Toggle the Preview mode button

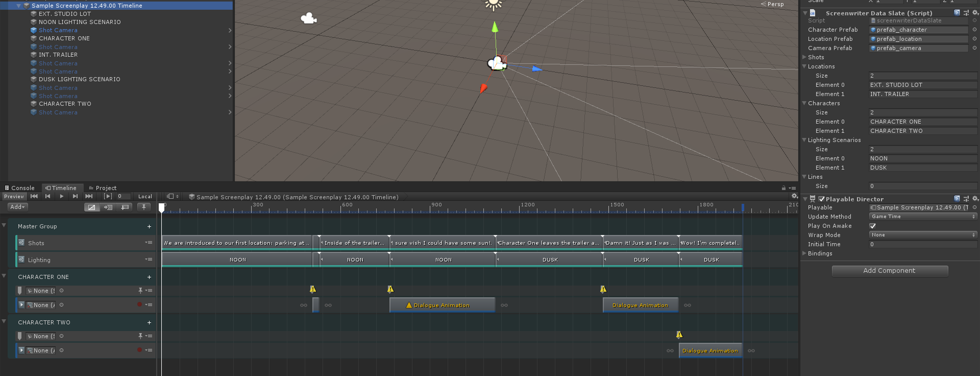[14, 196]
